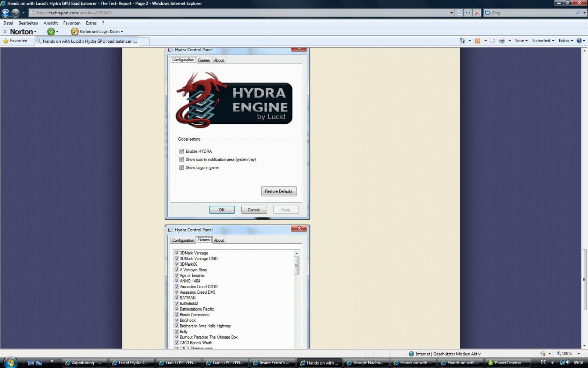This screenshot has width=588, height=368.
Task: Click the Show Desktop quick launch icon
Action: (x=31, y=363)
